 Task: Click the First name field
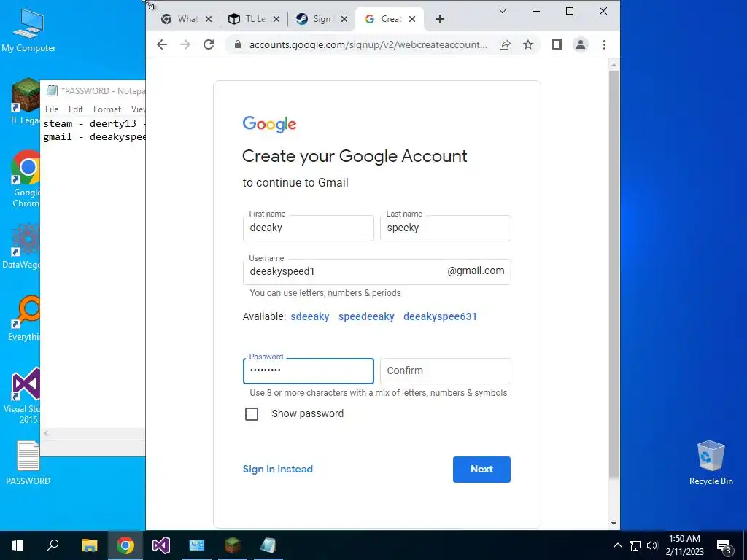[x=309, y=227]
